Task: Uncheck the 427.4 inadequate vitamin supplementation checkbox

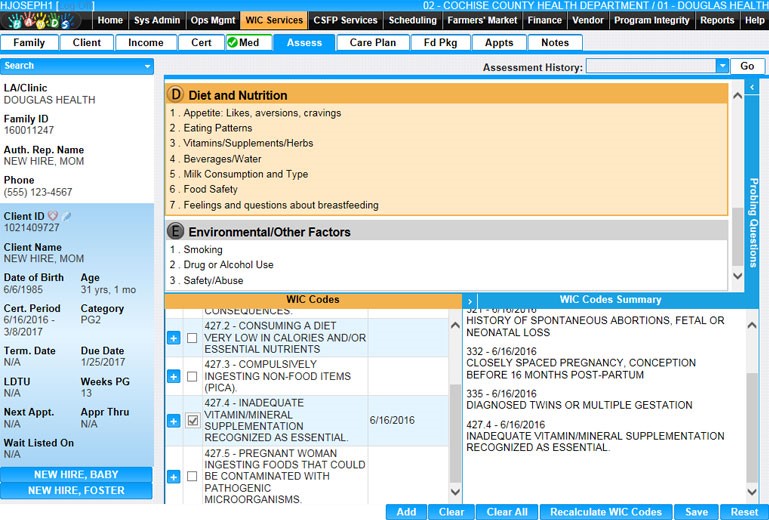Action: pyautogui.click(x=192, y=422)
